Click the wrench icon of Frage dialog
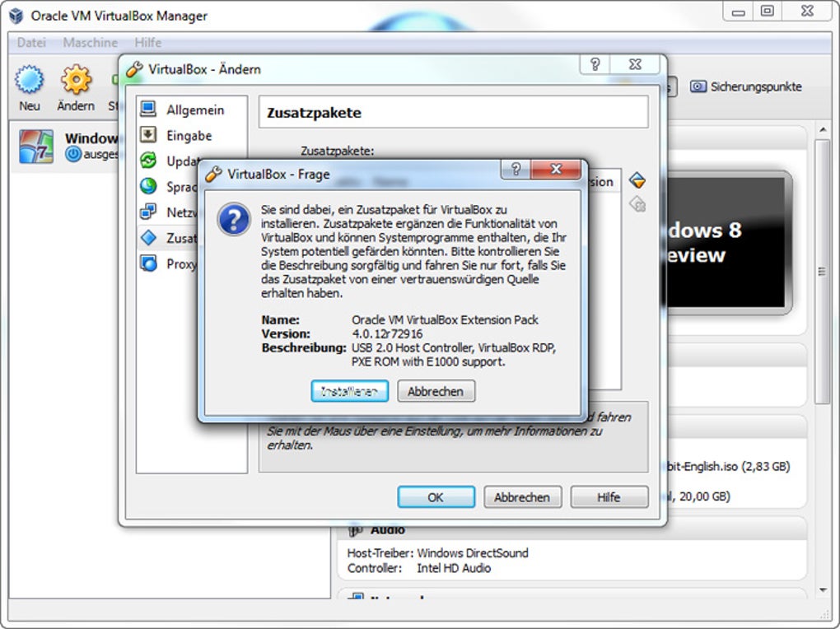This screenshot has width=840, height=629. pos(214,174)
